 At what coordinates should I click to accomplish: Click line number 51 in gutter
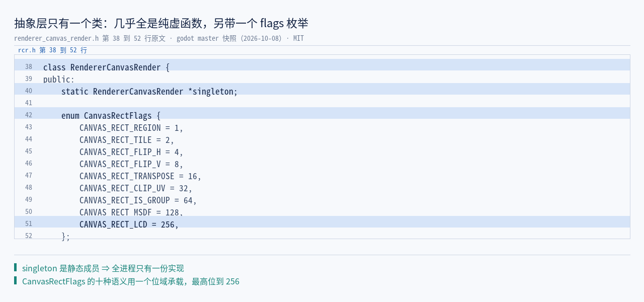(29, 224)
